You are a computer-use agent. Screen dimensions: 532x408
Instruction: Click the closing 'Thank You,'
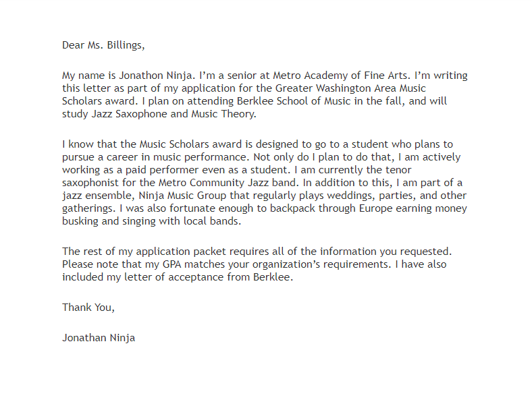(88, 308)
